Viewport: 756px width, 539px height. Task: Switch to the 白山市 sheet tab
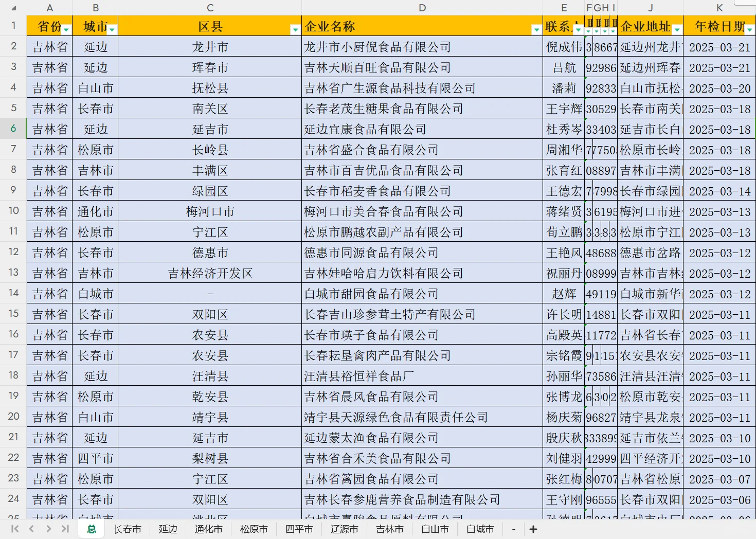435,529
